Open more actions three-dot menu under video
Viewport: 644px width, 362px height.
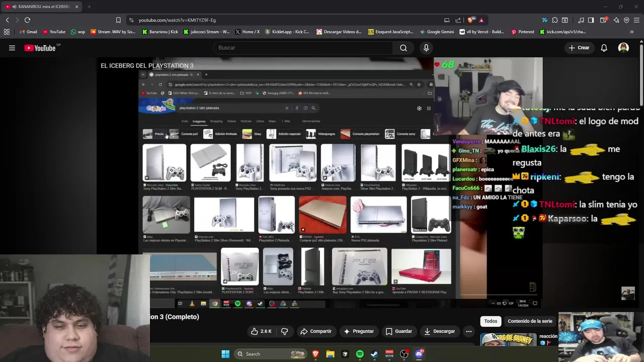(x=468, y=331)
